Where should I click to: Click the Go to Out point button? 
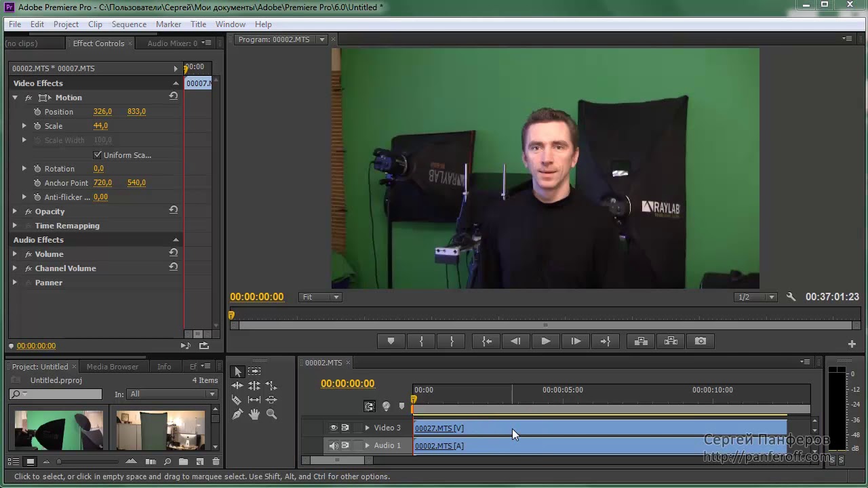coord(606,342)
